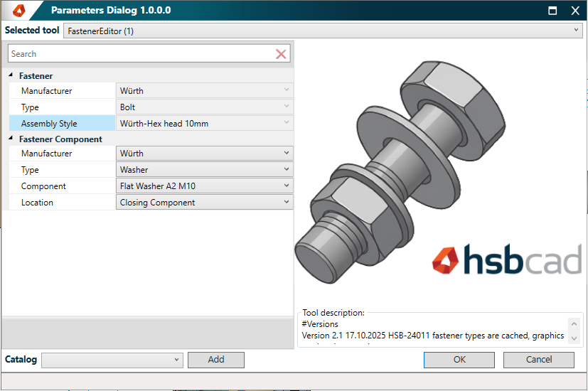Open Component Flat Washer A2 M10 dropdown
588x391 pixels.
(204, 186)
